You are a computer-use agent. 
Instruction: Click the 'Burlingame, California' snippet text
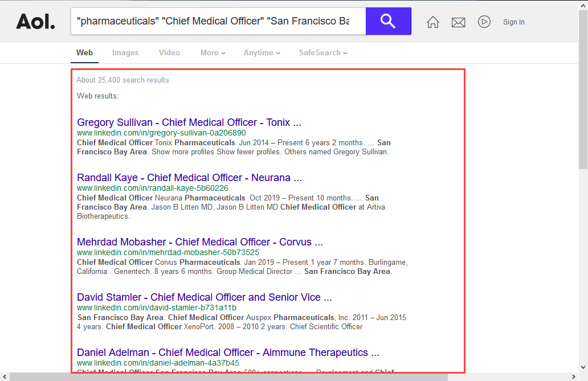tap(242, 267)
